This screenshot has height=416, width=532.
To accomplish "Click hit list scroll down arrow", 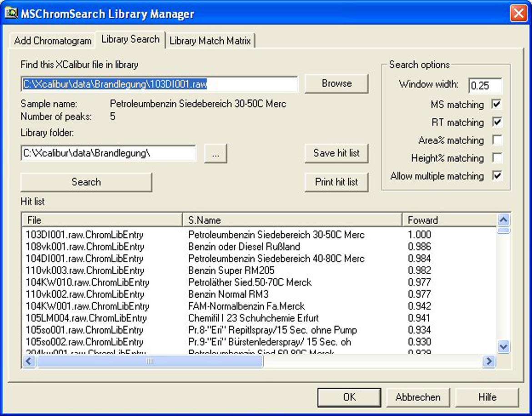I will coord(503,346).
